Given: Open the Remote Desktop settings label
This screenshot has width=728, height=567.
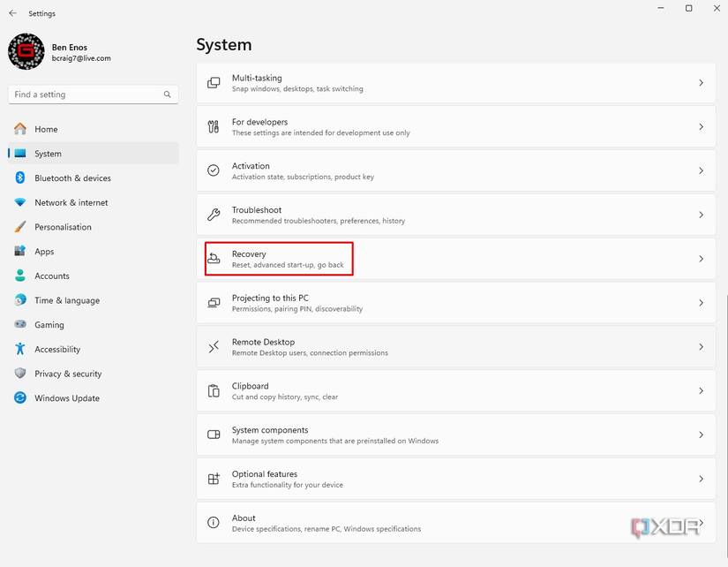Looking at the screenshot, I should tap(263, 342).
